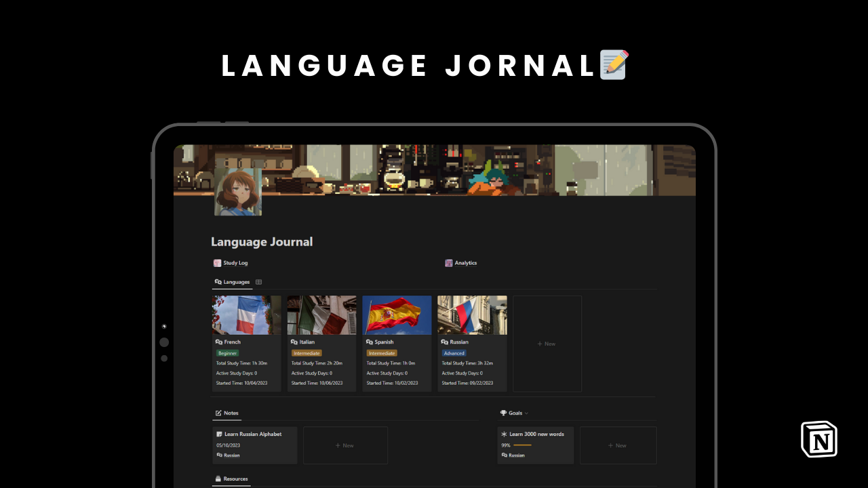Viewport: 868px width, 488px height.
Task: Click the Study Log page icon
Action: click(217, 263)
